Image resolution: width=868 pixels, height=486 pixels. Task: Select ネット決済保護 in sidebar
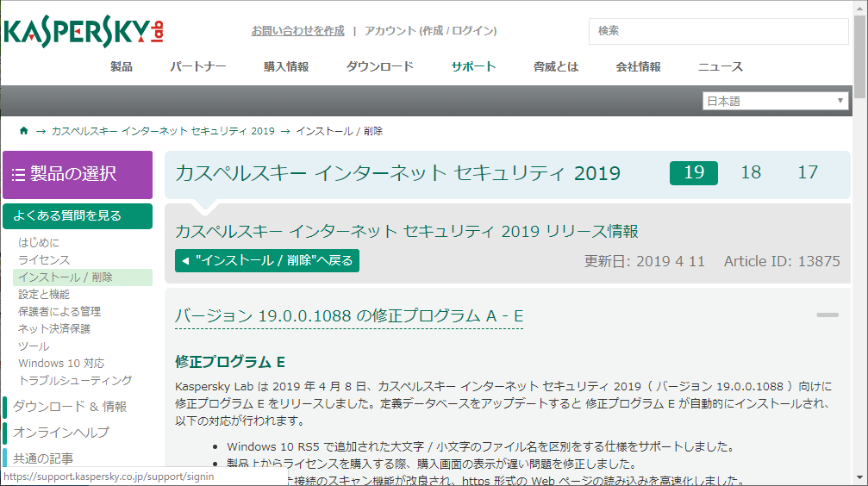[x=54, y=329]
